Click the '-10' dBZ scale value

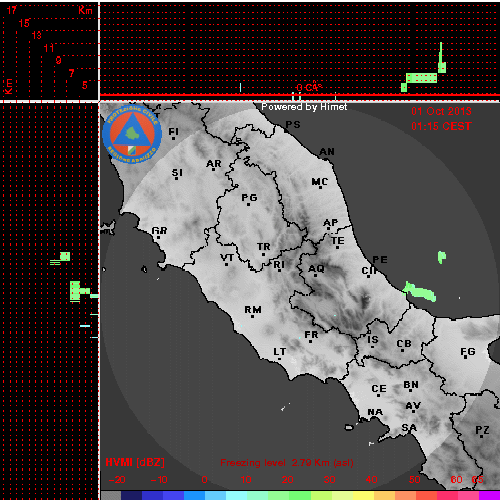click(159, 480)
